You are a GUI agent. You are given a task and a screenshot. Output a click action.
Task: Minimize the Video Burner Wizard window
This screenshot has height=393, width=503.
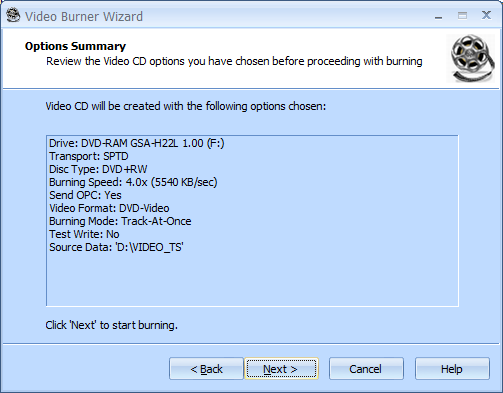[439, 16]
